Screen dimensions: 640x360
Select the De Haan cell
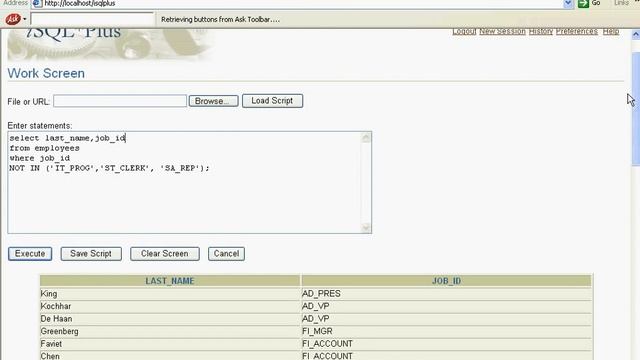(x=170, y=319)
